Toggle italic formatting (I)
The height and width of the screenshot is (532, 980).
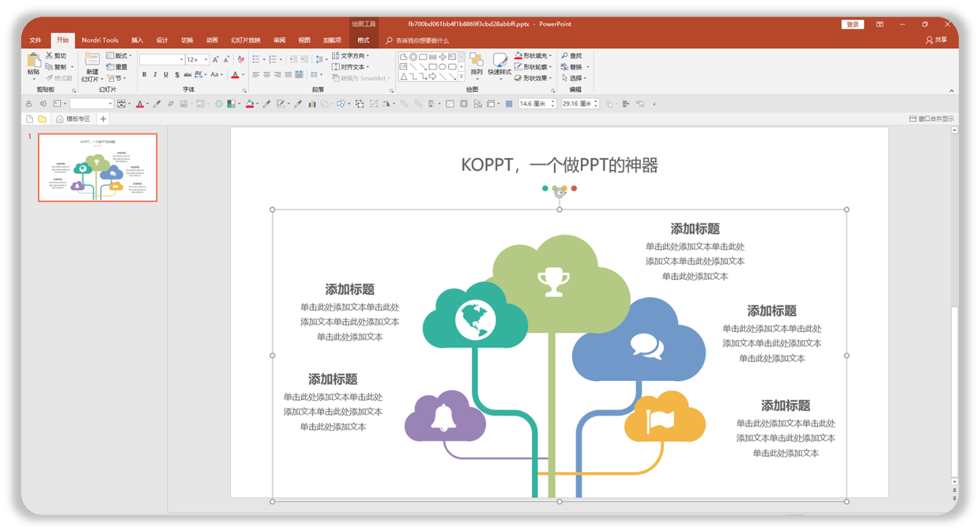(x=155, y=74)
